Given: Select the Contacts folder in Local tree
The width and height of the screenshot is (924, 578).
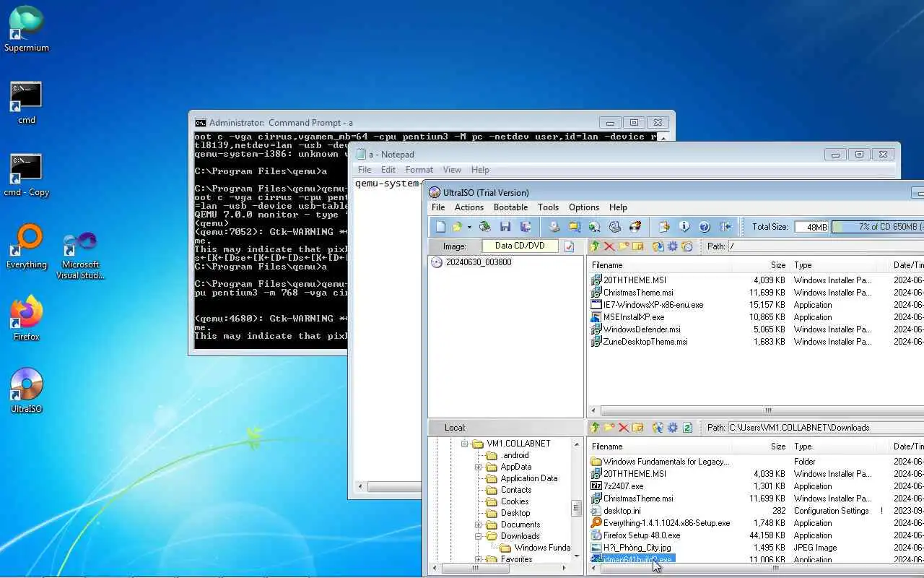Looking at the screenshot, I should tap(516, 490).
